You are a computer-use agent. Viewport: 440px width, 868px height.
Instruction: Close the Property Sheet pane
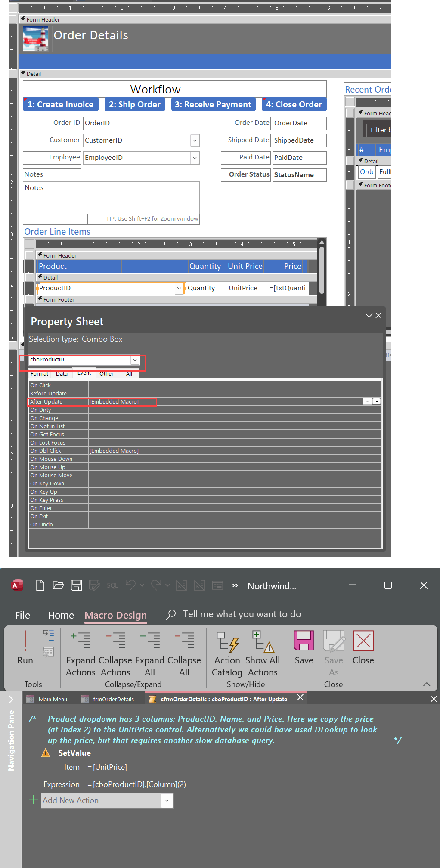378,315
